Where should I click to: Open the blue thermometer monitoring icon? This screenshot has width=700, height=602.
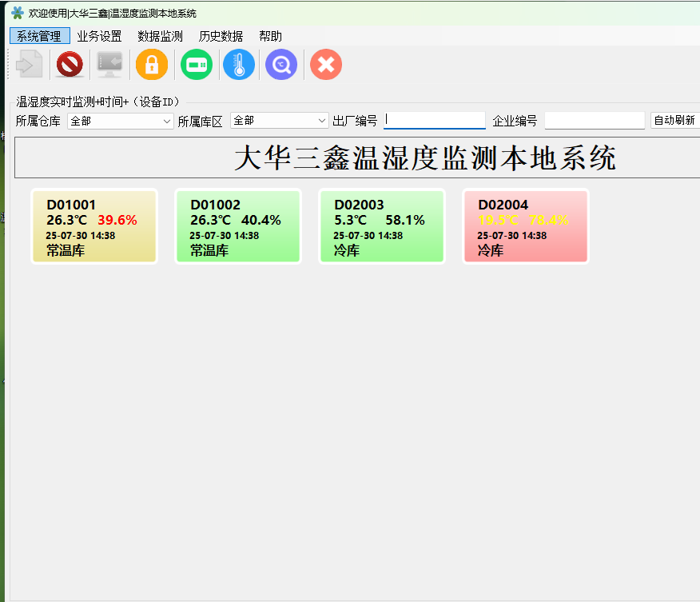pyautogui.click(x=239, y=64)
